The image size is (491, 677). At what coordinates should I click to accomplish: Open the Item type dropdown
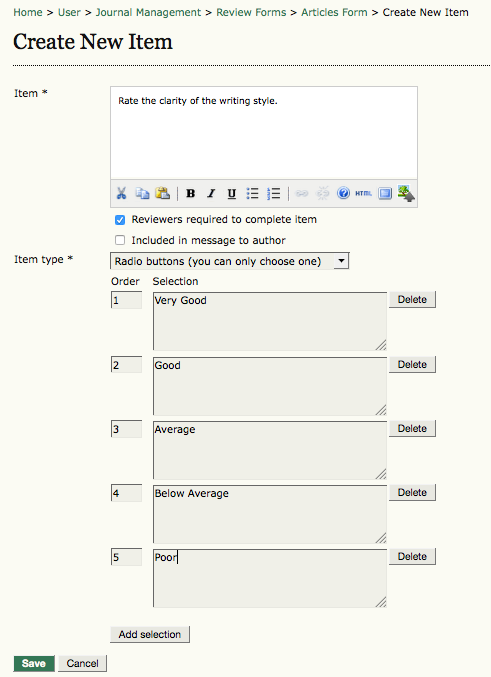coord(229,261)
